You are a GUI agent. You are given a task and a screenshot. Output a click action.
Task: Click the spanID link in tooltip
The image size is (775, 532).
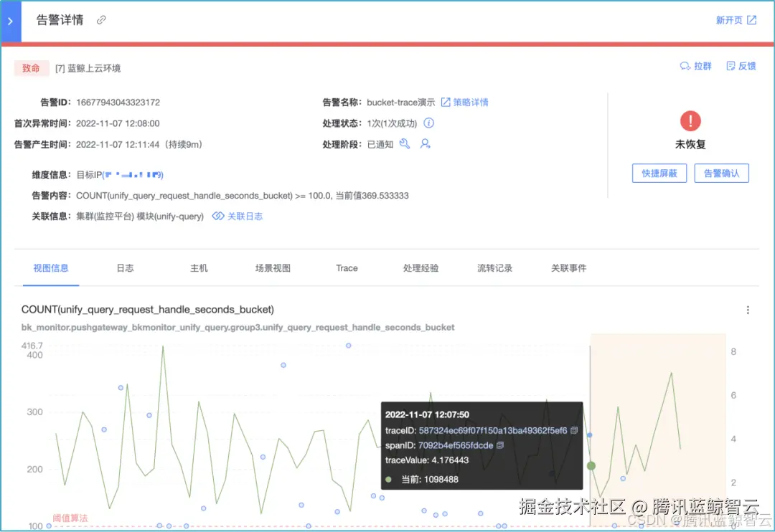coord(456,445)
